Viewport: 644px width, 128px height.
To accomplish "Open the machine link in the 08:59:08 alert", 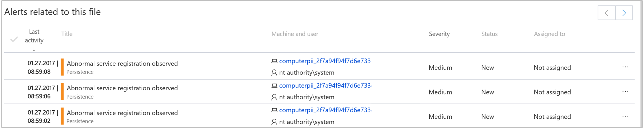I will tap(324, 61).
